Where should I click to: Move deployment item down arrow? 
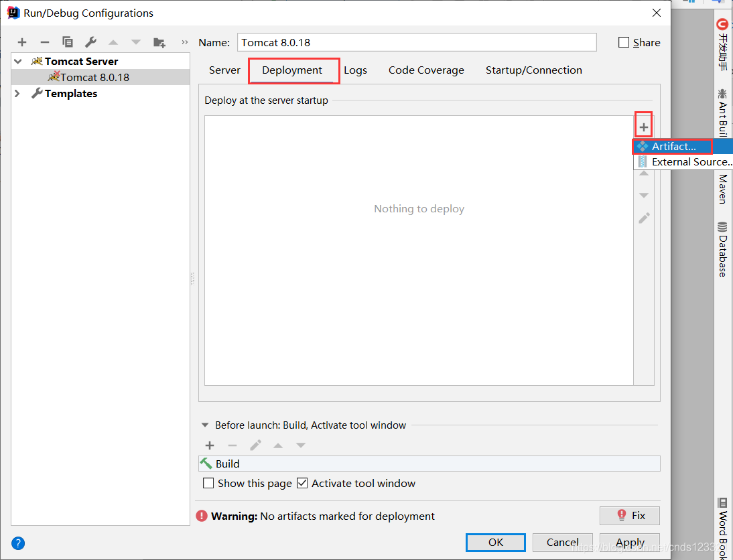tap(644, 196)
